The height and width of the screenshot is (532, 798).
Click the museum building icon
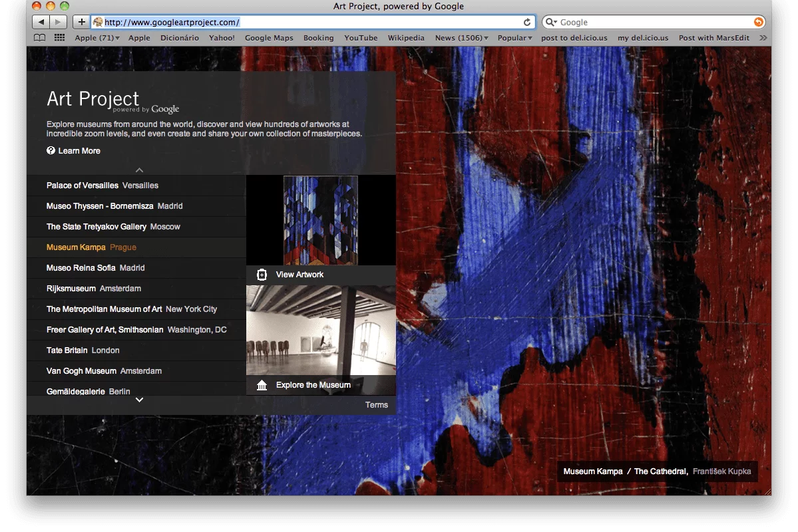[262, 385]
